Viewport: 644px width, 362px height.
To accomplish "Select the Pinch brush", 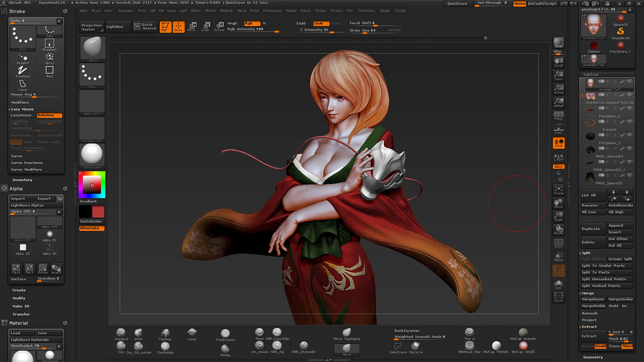I will (259, 334).
